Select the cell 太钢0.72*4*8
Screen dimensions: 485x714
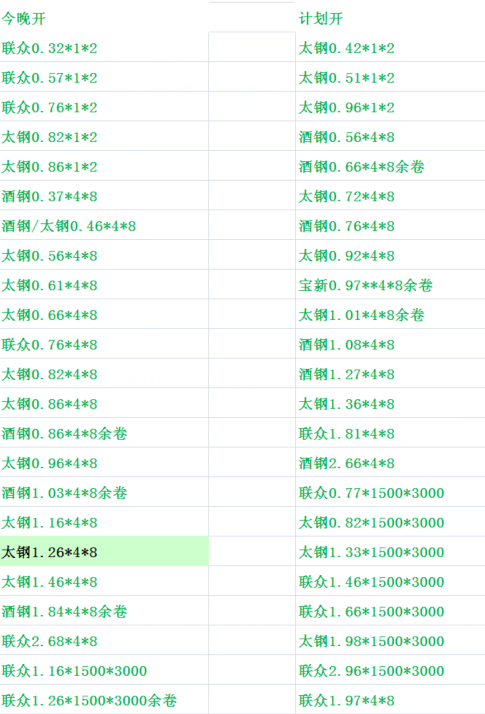(x=390, y=195)
